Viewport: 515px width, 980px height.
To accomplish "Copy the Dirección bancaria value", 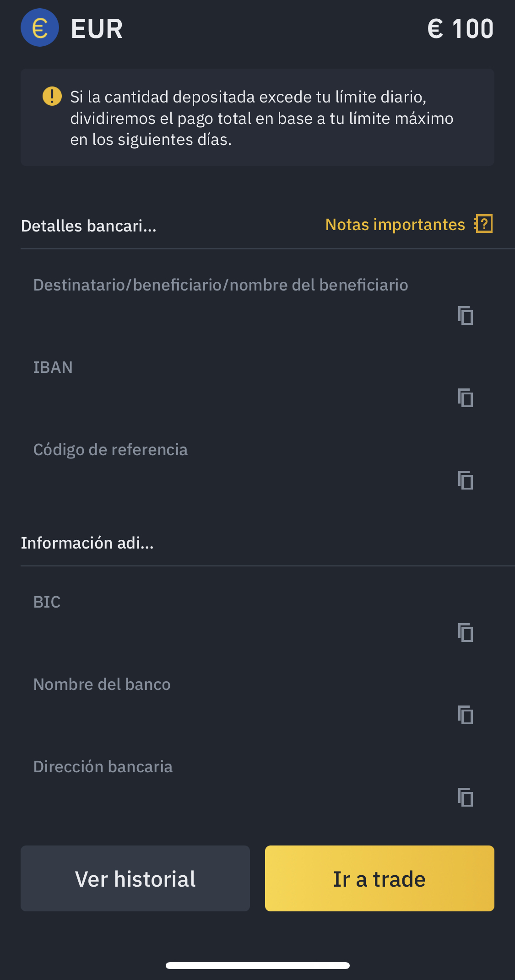I will (x=466, y=797).
